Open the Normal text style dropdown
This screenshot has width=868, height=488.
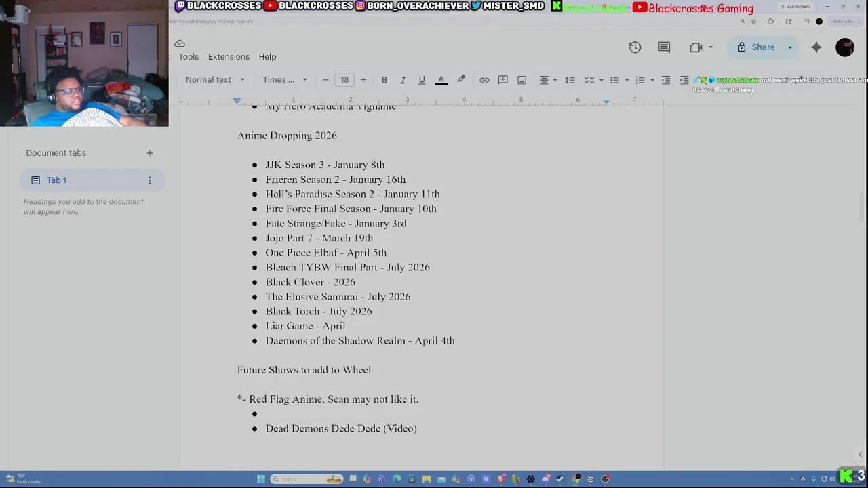coord(215,80)
